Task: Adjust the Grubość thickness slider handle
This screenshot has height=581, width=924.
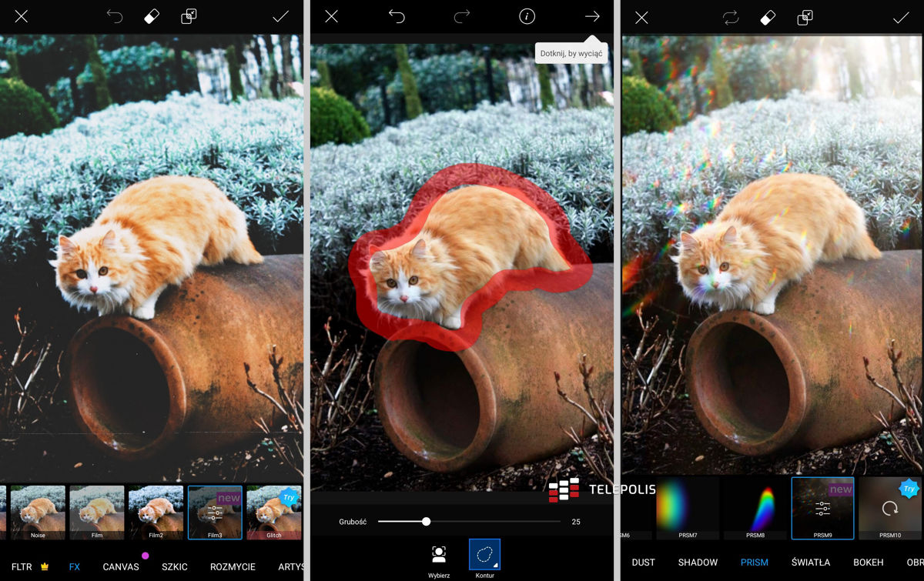Action: (426, 522)
